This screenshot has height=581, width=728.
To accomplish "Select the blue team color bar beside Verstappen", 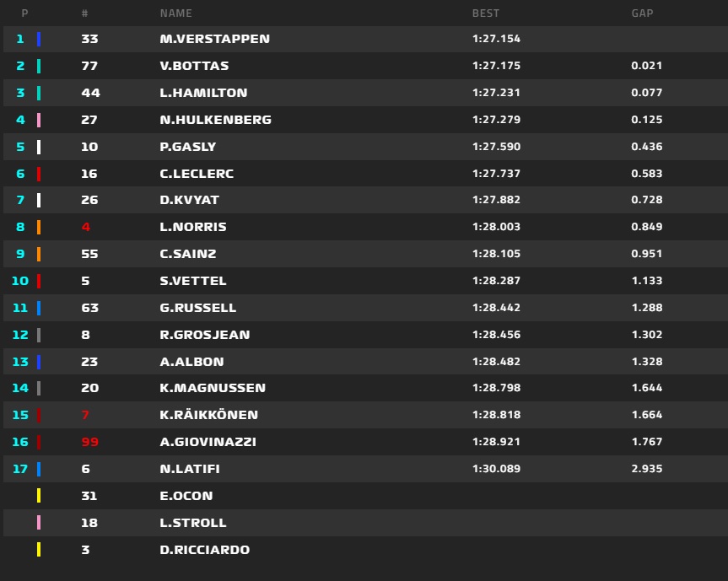I will pyautogui.click(x=39, y=39).
